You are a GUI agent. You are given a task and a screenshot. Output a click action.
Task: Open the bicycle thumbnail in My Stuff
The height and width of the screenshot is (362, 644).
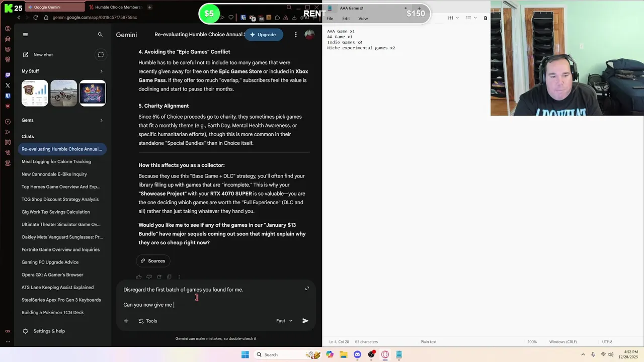tap(63, 93)
